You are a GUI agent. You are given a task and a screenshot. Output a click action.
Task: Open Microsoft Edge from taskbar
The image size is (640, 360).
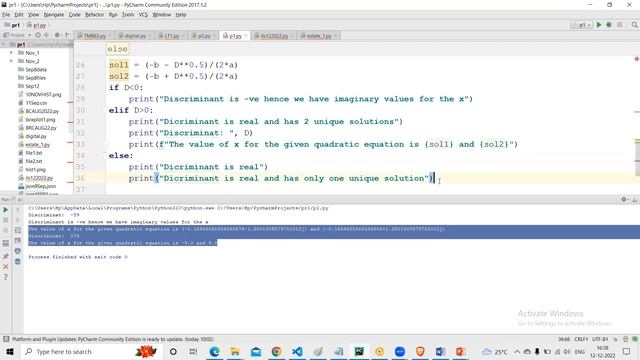click(214, 351)
